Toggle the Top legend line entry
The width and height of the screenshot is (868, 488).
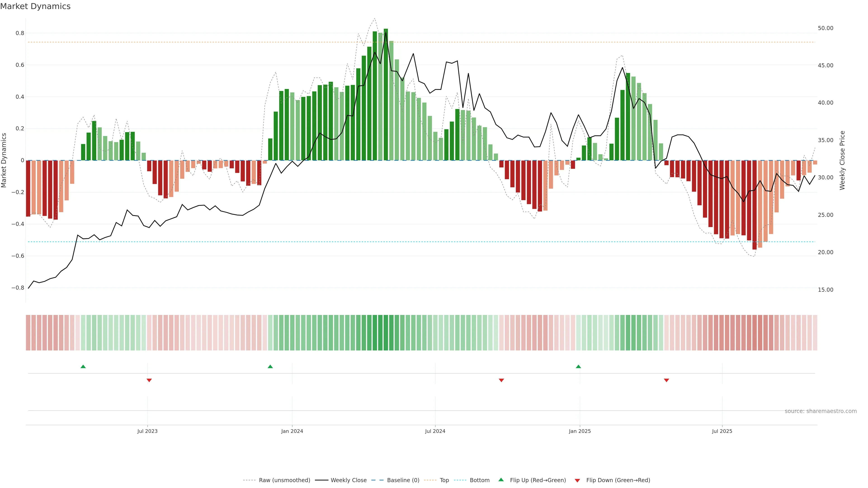pos(444,480)
